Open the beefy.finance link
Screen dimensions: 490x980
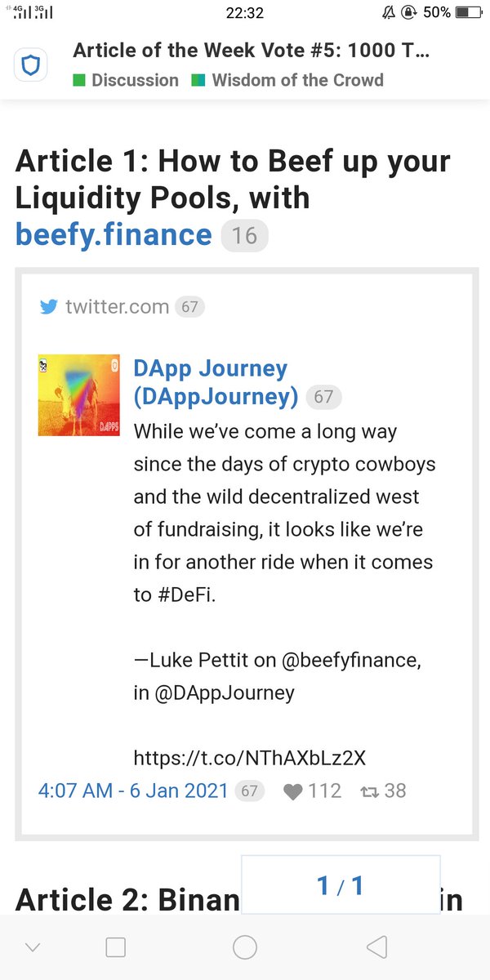tap(114, 235)
